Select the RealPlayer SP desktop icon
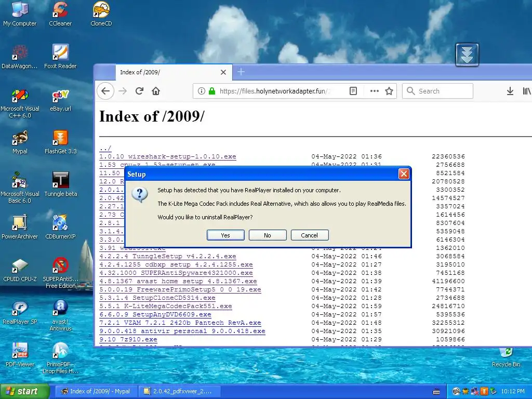Screen dimensions: 532x399 20,312
